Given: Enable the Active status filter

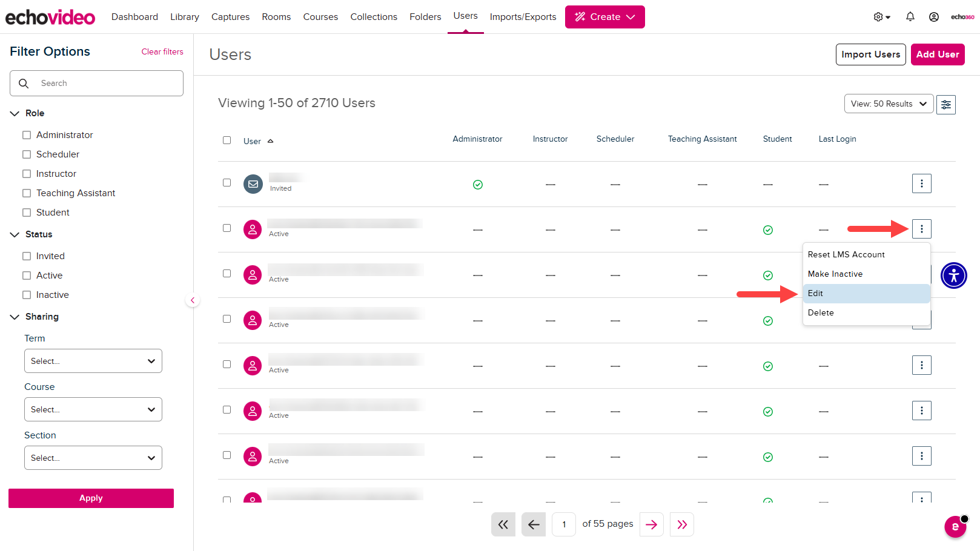Looking at the screenshot, I should coord(27,275).
